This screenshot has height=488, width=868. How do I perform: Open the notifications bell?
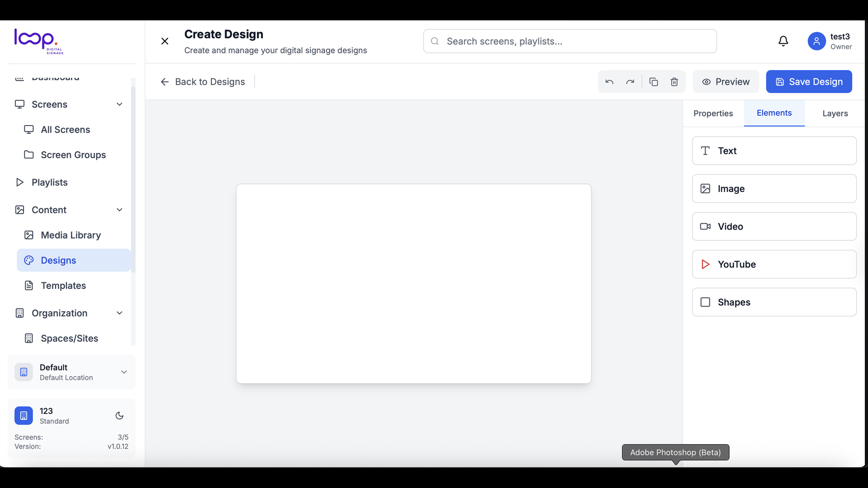[x=783, y=41]
